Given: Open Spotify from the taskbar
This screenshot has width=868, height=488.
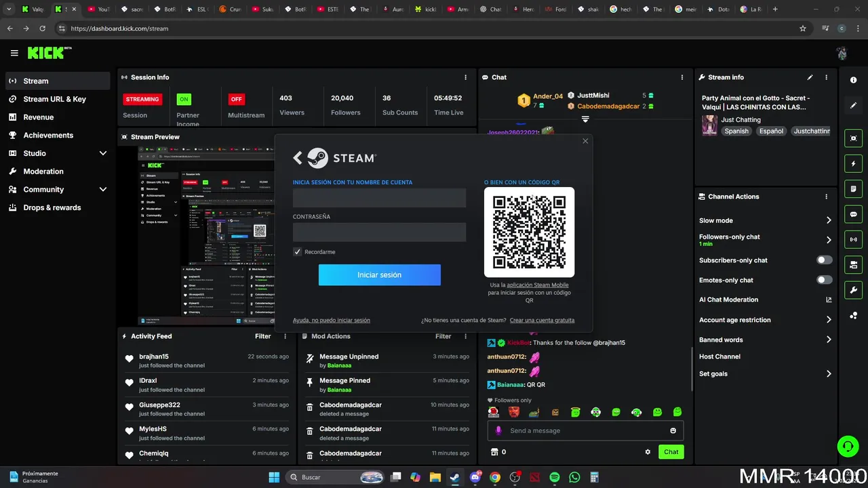Looking at the screenshot, I should (554, 477).
